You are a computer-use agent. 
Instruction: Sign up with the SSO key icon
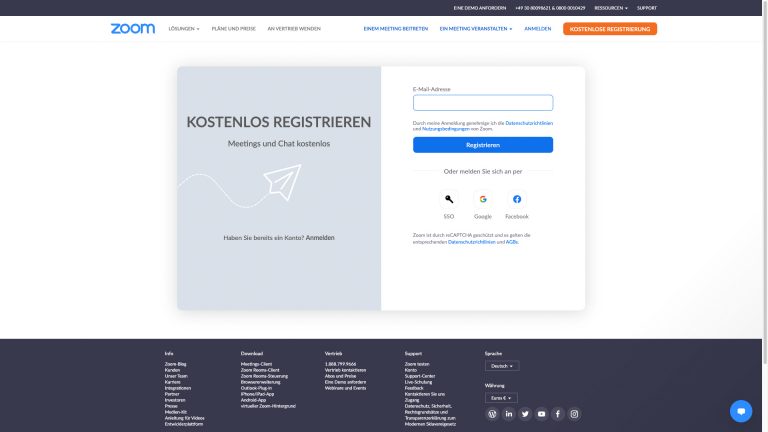(449, 199)
